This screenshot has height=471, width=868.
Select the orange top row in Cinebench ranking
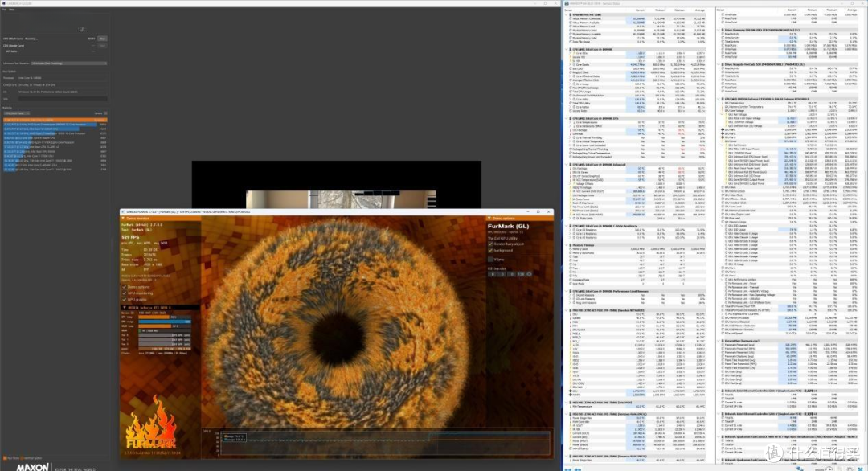[x=55, y=120]
